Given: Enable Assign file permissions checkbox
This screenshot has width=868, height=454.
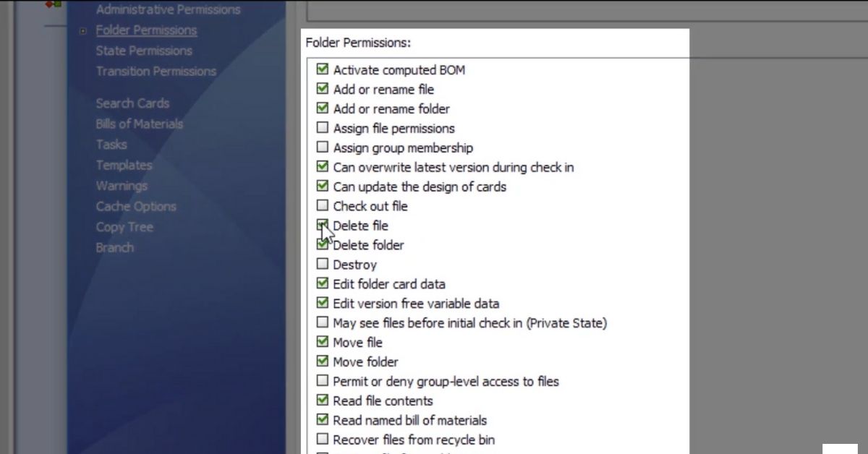Looking at the screenshot, I should 323,129.
